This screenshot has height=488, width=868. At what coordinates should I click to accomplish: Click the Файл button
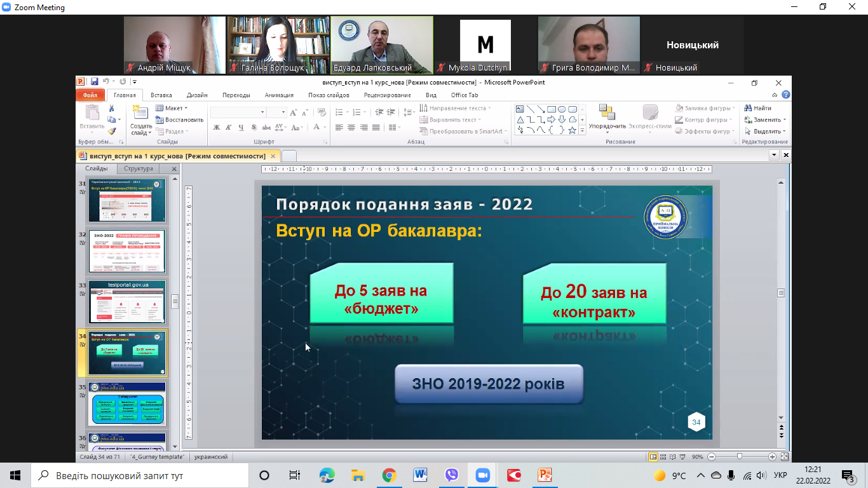pos(90,95)
